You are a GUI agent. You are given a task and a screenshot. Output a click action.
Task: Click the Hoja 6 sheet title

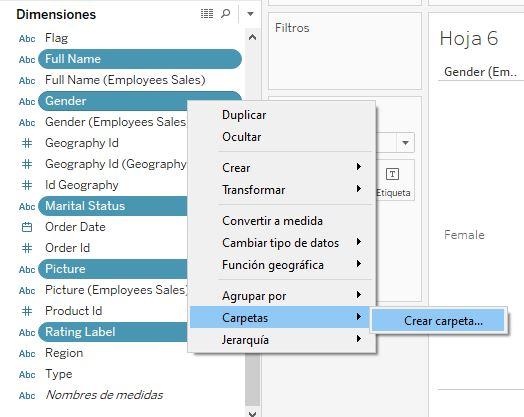click(469, 38)
